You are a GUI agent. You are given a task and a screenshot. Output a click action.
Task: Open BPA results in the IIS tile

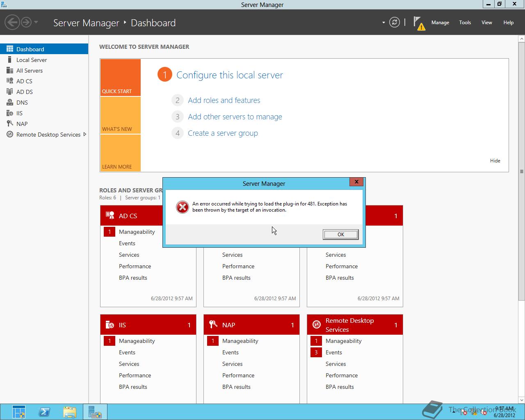[133, 387]
